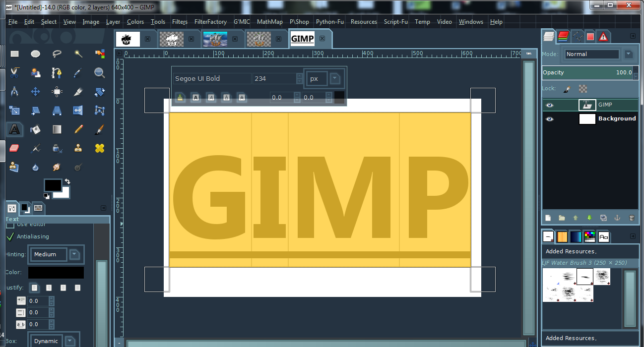Choose the Smudge tool
This screenshot has height=347, width=644.
(x=57, y=167)
